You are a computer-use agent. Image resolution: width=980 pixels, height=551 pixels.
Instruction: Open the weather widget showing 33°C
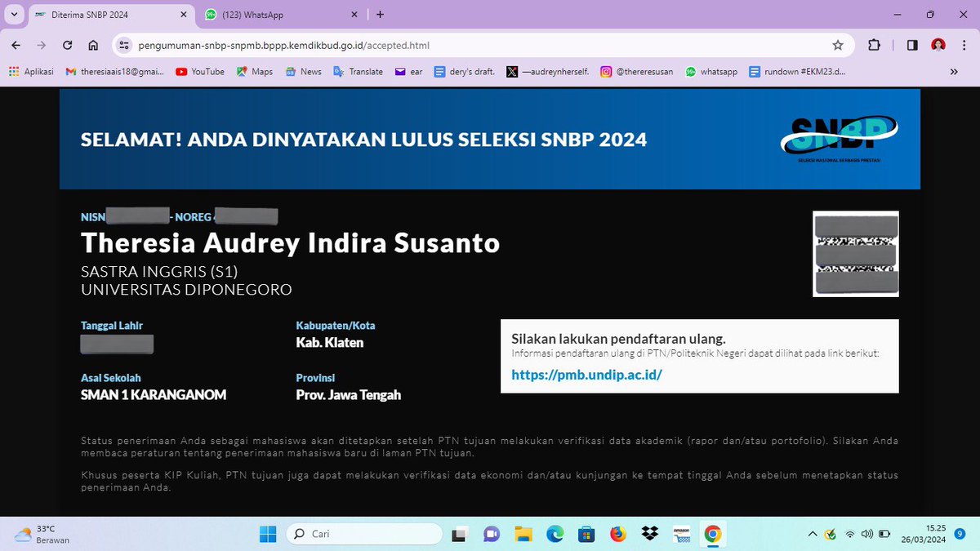(x=42, y=535)
